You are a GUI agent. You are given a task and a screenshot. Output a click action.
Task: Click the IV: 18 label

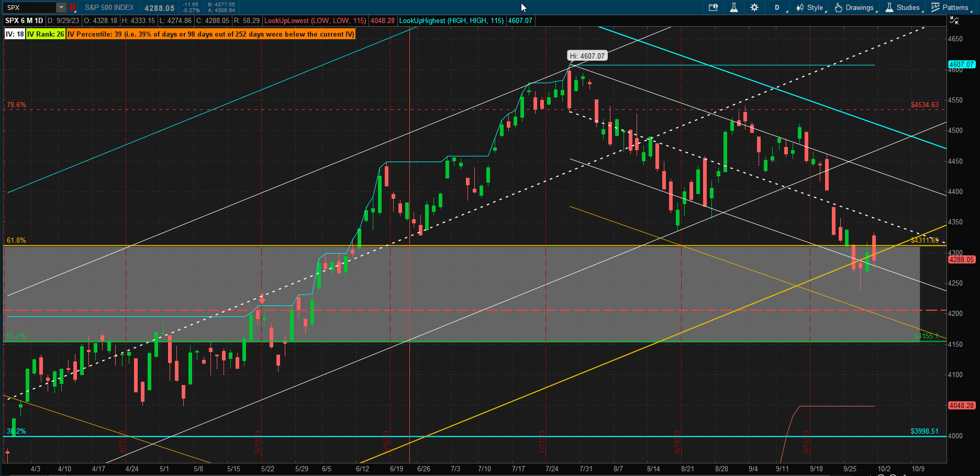click(15, 34)
